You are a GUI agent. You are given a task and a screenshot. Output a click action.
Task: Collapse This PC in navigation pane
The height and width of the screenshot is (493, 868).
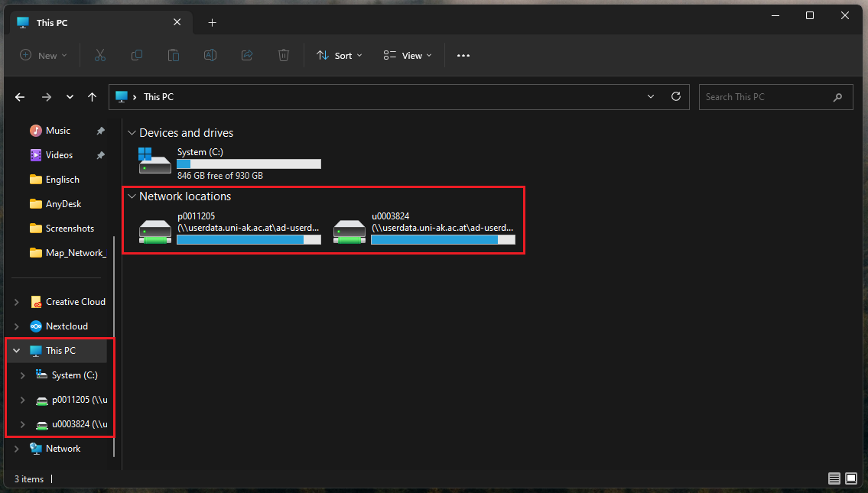tap(17, 351)
